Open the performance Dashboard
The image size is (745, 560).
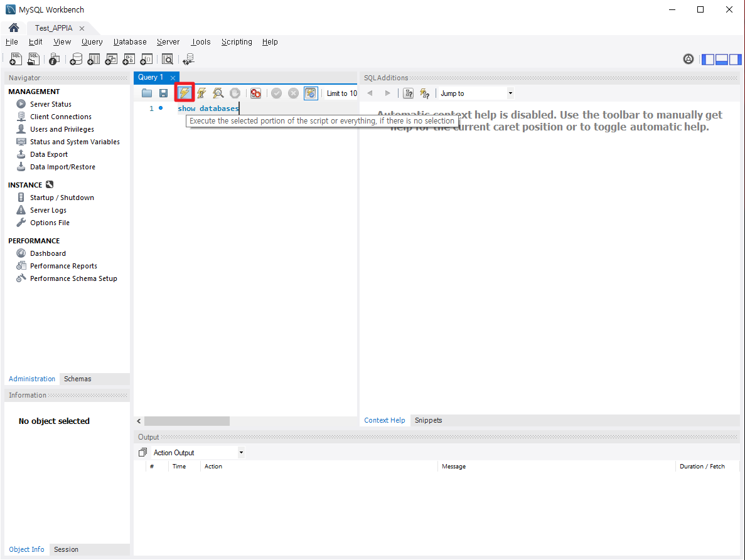(48, 253)
